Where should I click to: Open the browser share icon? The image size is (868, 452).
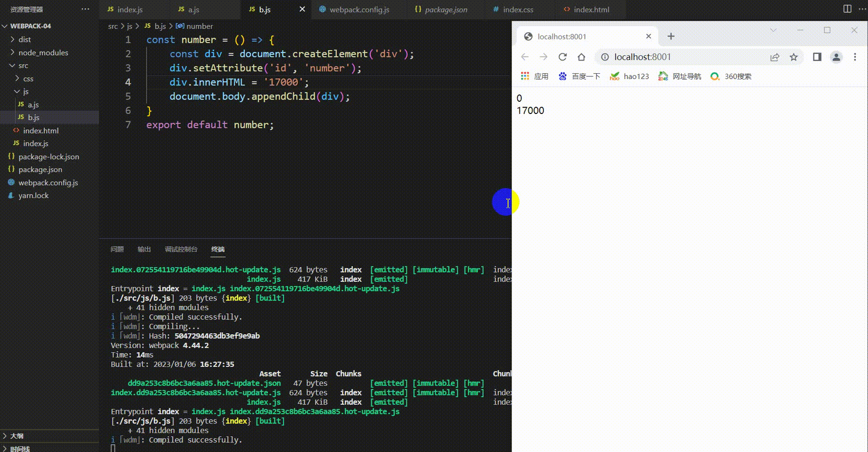pyautogui.click(x=775, y=57)
